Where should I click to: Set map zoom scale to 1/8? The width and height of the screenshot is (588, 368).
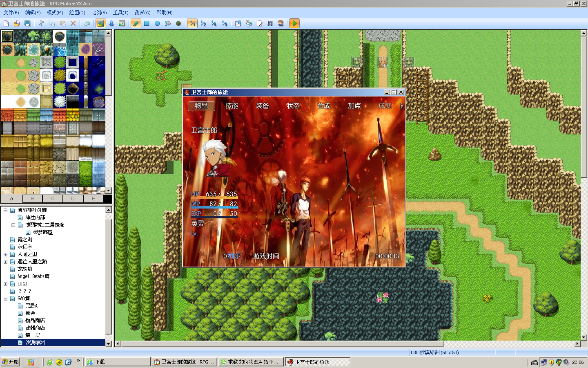[224, 23]
